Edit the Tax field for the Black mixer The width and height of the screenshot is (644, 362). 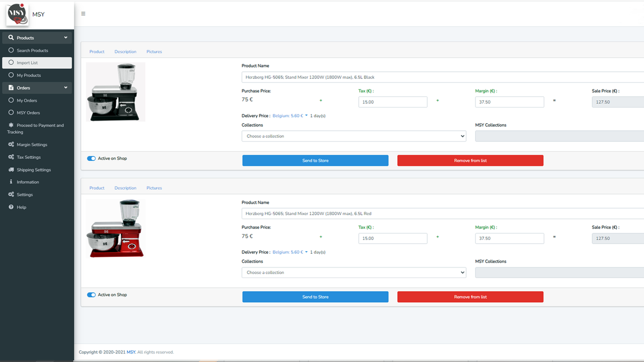pyautogui.click(x=392, y=102)
